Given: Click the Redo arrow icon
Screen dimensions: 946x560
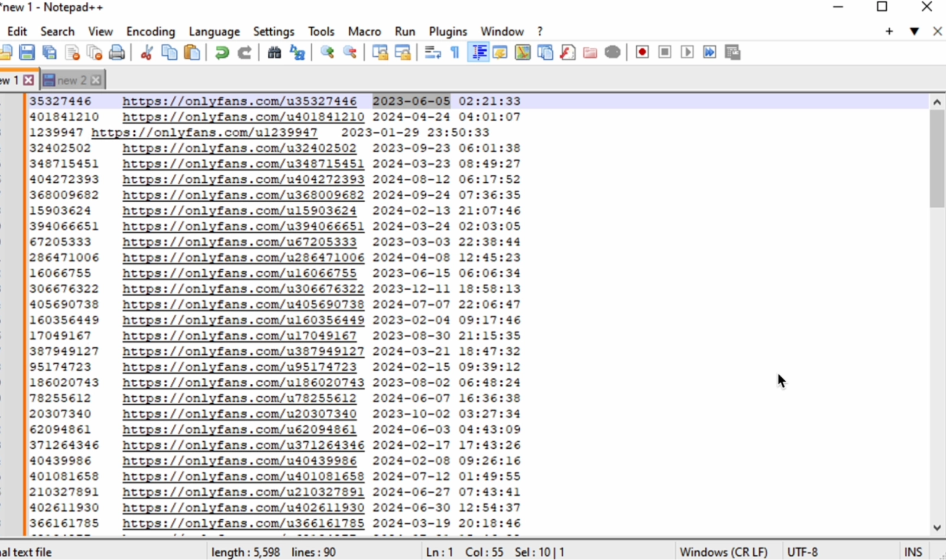Looking at the screenshot, I should click(244, 53).
